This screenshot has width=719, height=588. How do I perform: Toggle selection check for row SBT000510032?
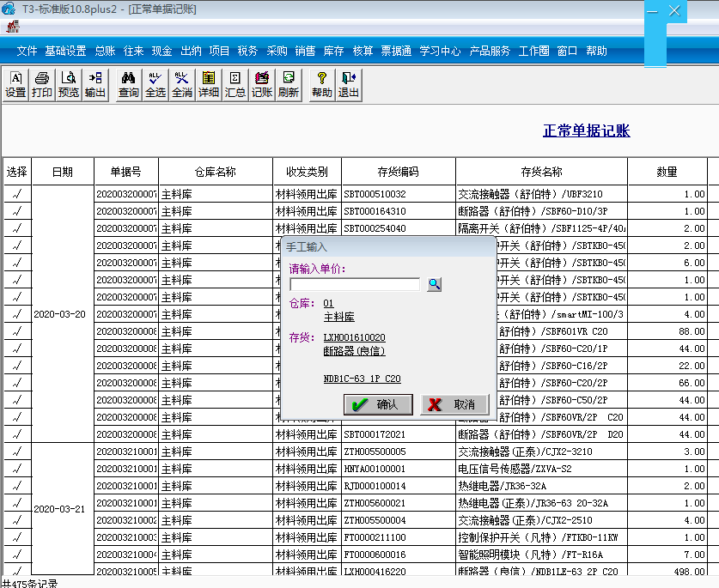tap(17, 194)
